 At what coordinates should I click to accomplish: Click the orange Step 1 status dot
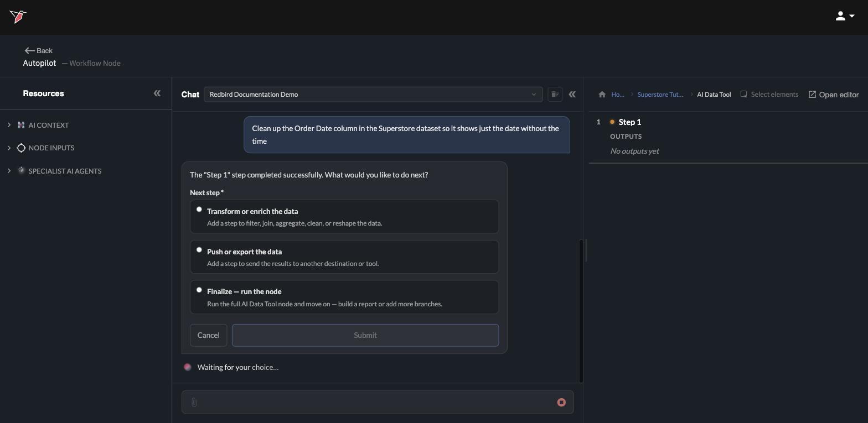(612, 122)
